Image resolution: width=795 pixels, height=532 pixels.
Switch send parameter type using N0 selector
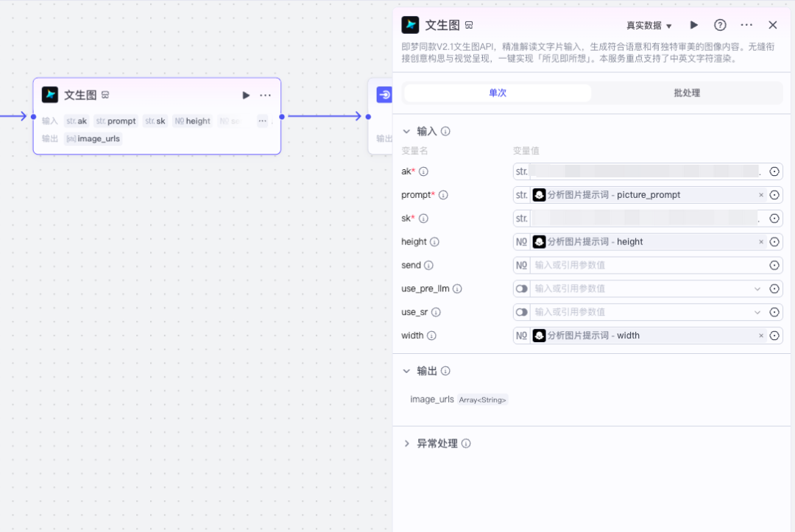521,265
